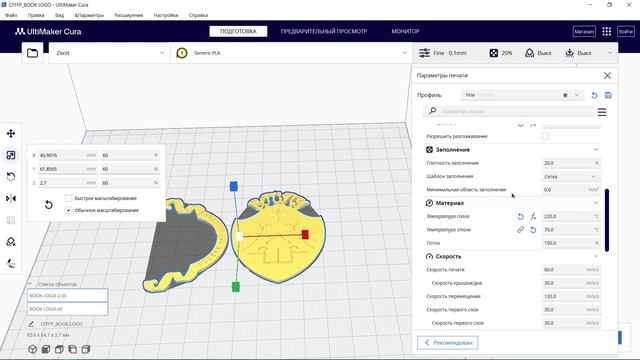Screen dimensions: 640x360
Task: Switch to 3D view cube icon
Action: coord(32,349)
